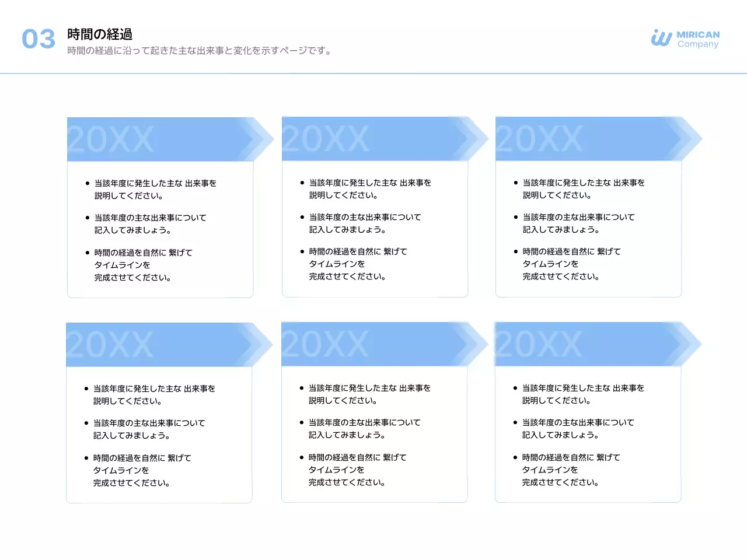
Task: Select the top-left 20XX arrow banner
Action: tap(158, 139)
